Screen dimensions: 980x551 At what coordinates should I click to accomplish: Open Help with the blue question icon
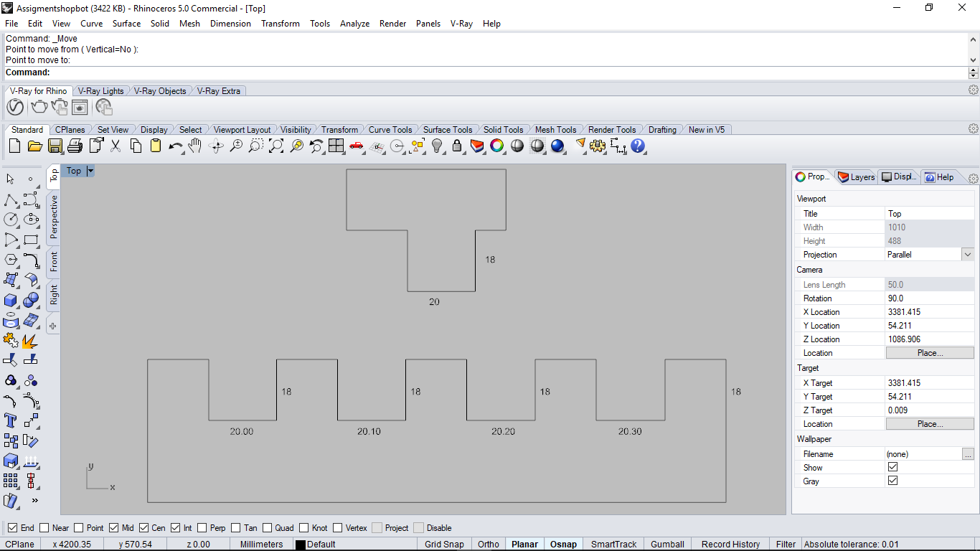[x=638, y=146]
